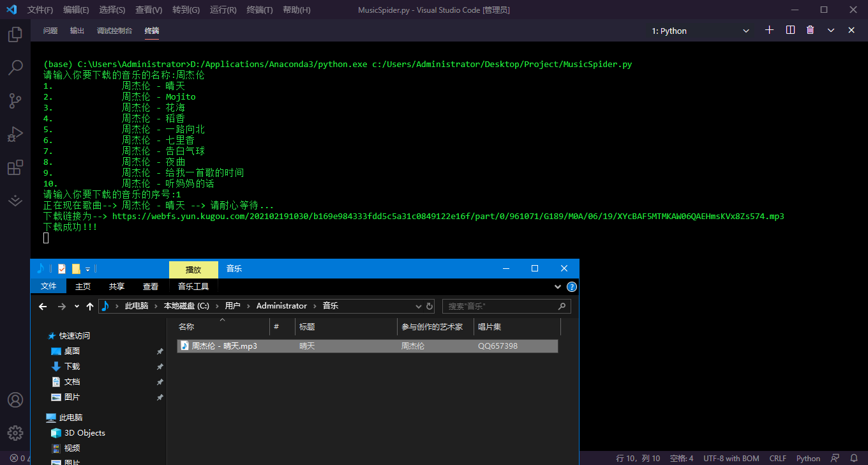Create a new terminal with the plus icon
Viewport: 868px width, 465px height.
tap(770, 29)
